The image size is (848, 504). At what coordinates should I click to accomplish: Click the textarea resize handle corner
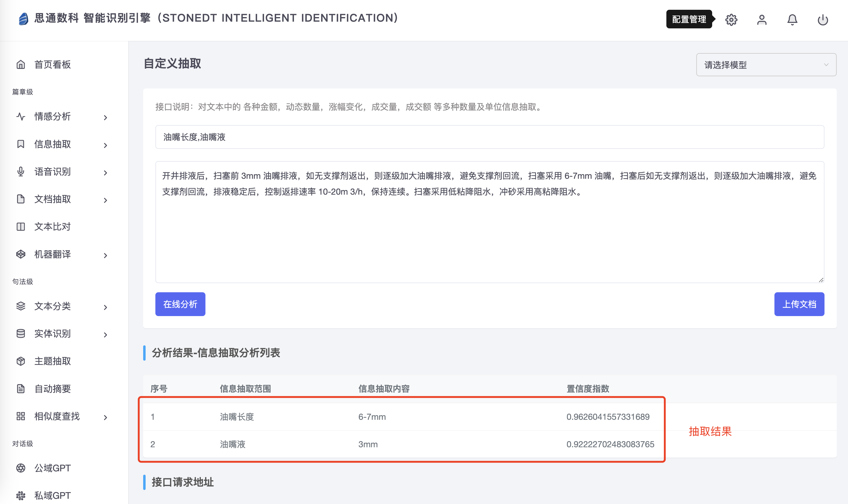(x=821, y=279)
